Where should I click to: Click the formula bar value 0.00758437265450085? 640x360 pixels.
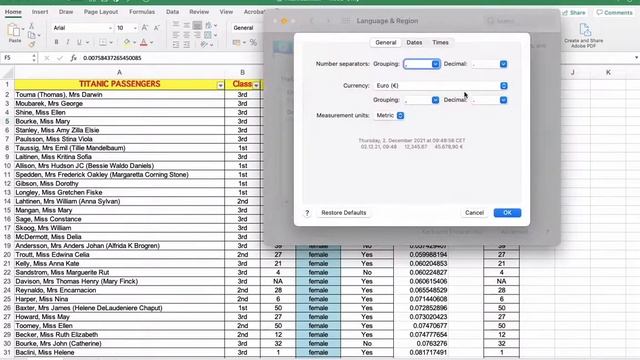click(x=112, y=58)
